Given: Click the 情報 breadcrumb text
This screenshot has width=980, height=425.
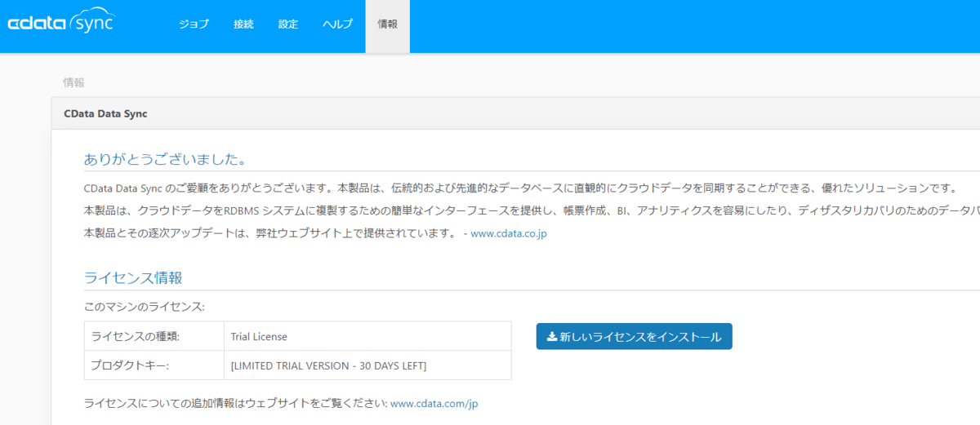Looking at the screenshot, I should 73,82.
